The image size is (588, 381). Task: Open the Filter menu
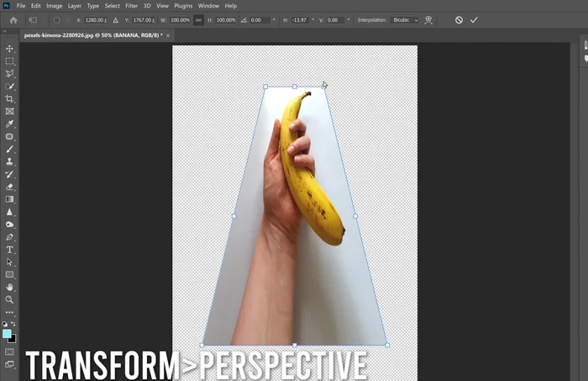(x=132, y=6)
